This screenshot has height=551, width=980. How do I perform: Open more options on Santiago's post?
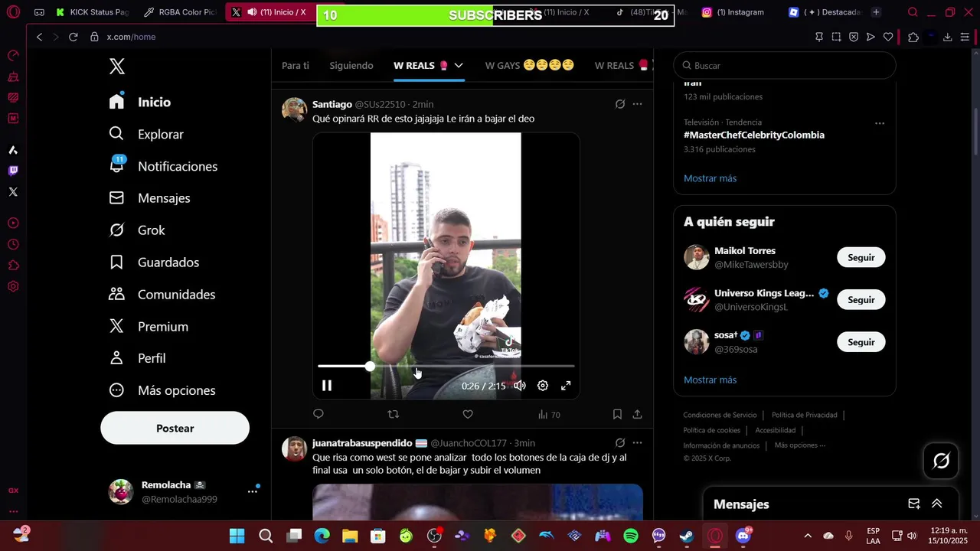click(637, 104)
